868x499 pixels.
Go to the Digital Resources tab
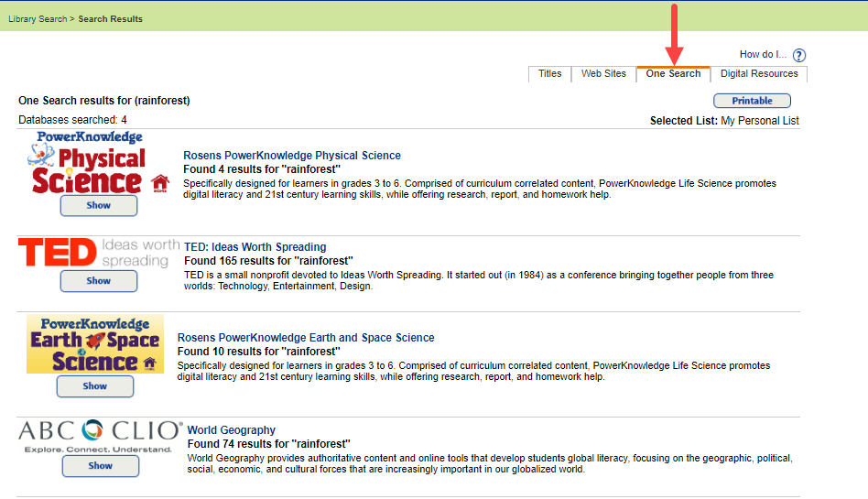759,74
